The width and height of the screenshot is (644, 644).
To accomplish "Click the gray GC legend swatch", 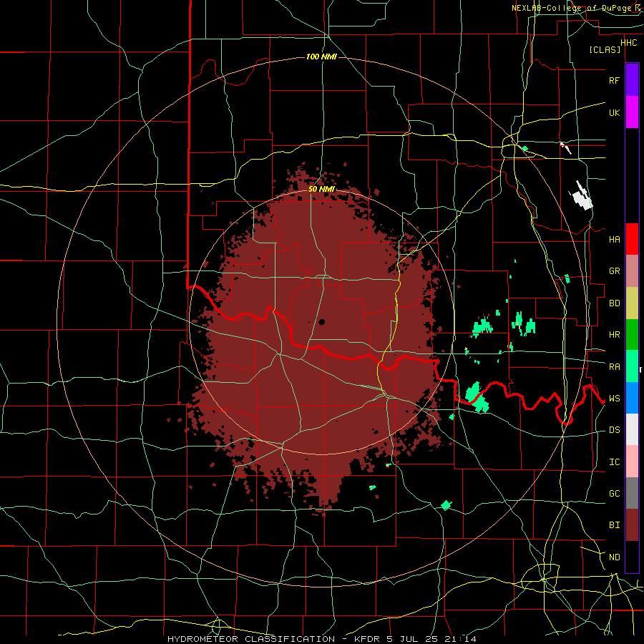I will pyautogui.click(x=632, y=493).
